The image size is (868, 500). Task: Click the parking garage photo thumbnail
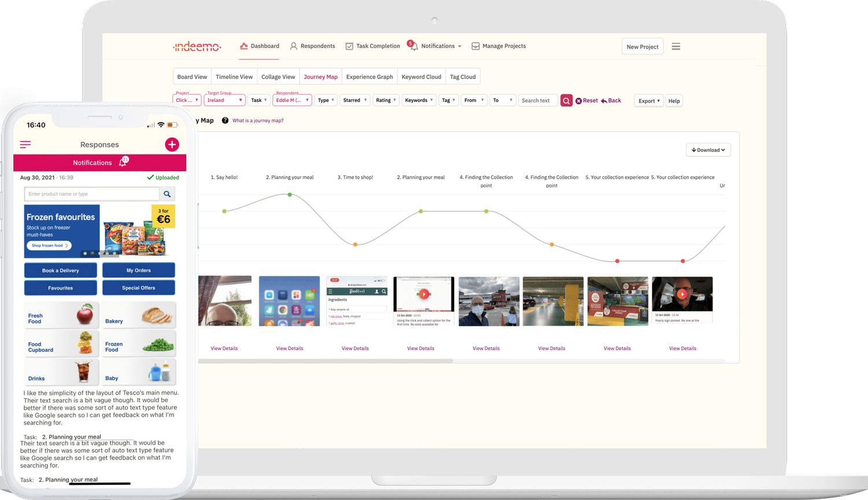pos(553,300)
